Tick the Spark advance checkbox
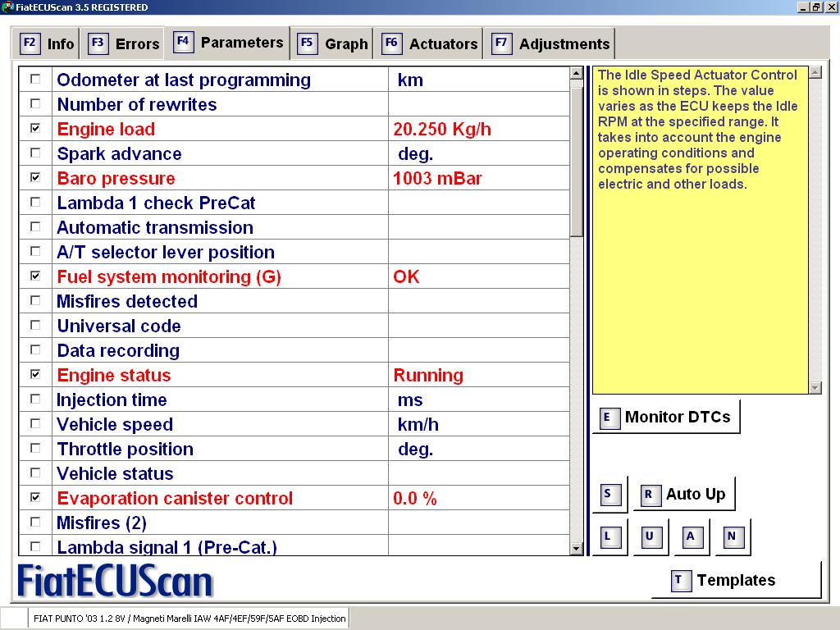The height and width of the screenshot is (630, 840). point(35,153)
